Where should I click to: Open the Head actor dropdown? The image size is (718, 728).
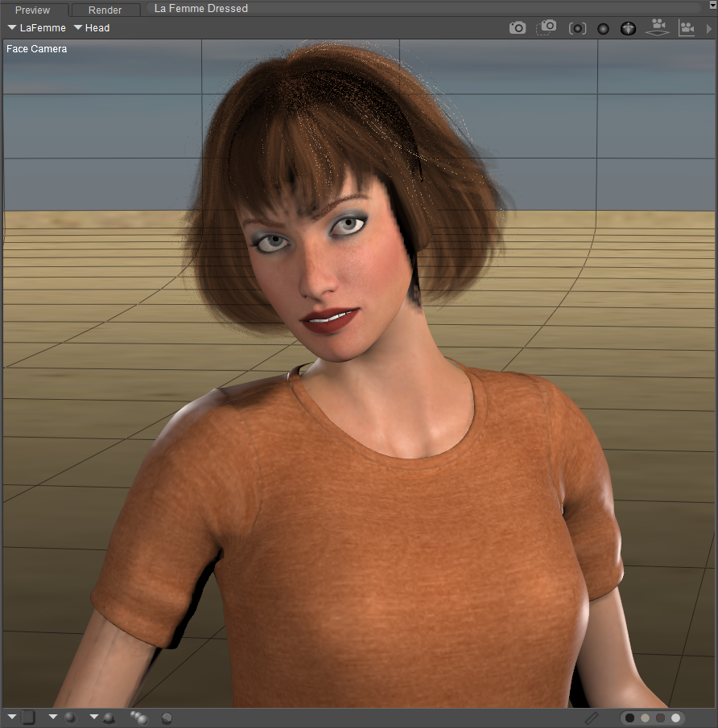point(92,28)
